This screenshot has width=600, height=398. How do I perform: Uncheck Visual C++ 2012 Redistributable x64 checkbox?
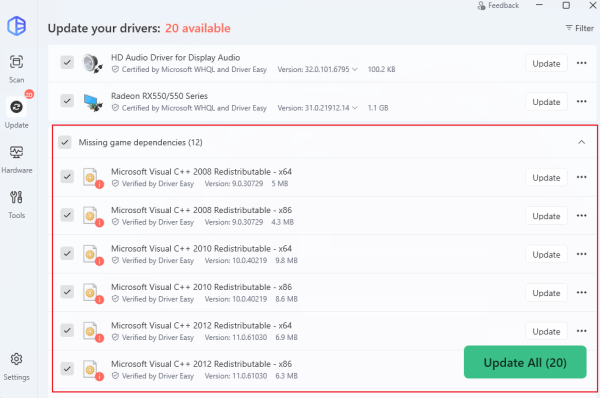67,330
